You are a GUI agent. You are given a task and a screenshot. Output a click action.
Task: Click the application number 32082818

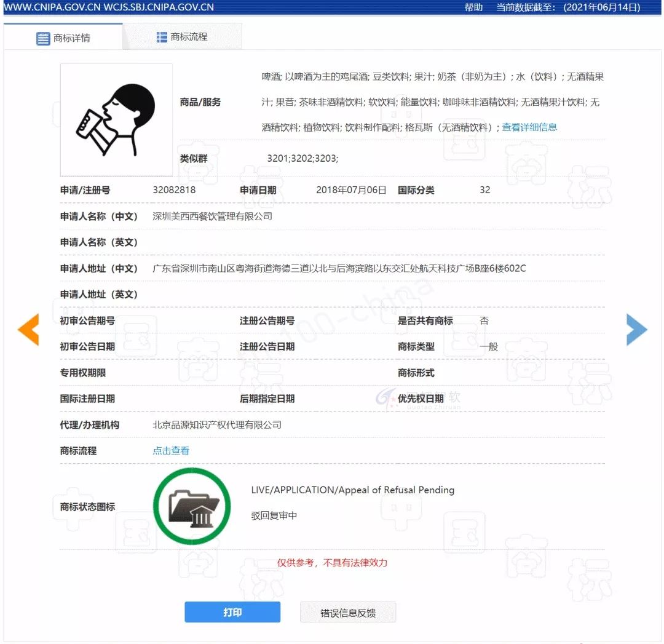click(174, 190)
